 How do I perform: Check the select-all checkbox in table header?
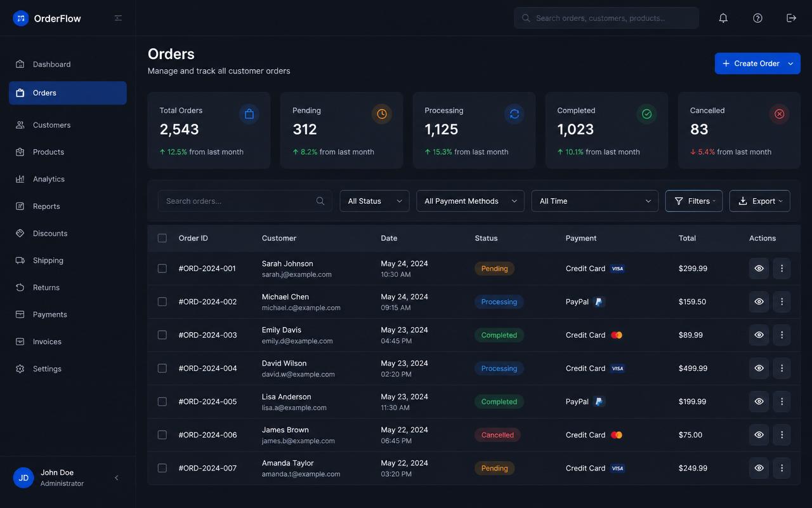pos(162,238)
